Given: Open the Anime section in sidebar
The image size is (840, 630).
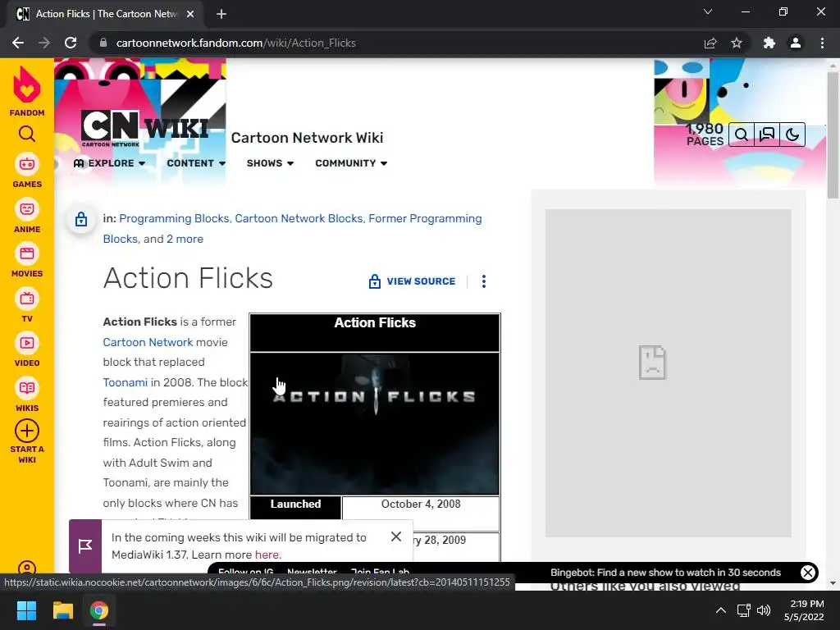Looking at the screenshot, I should click(27, 217).
